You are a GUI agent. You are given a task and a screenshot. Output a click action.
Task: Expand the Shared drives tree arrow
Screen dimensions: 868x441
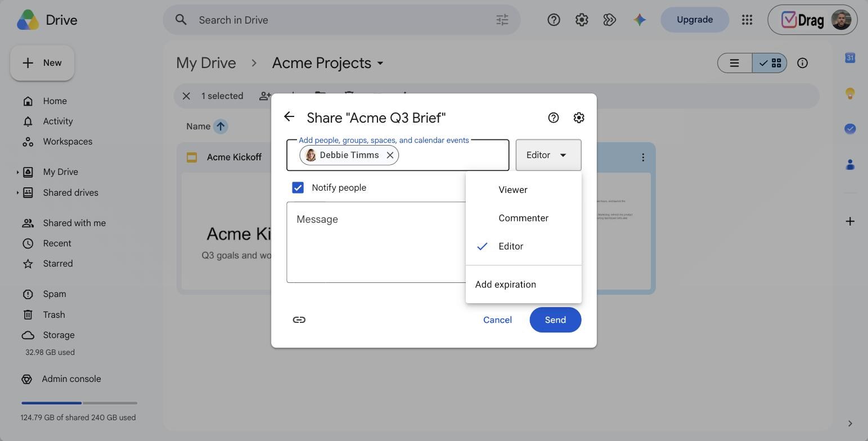click(x=17, y=193)
